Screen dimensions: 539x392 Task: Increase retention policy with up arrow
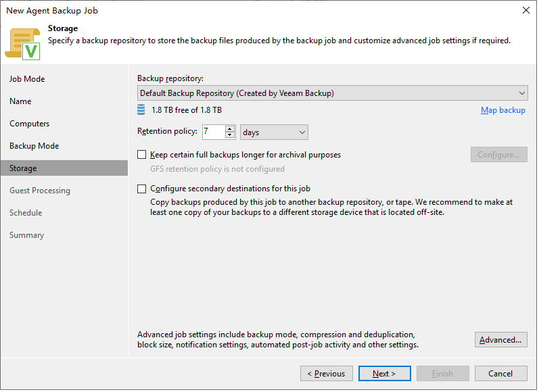click(x=230, y=129)
